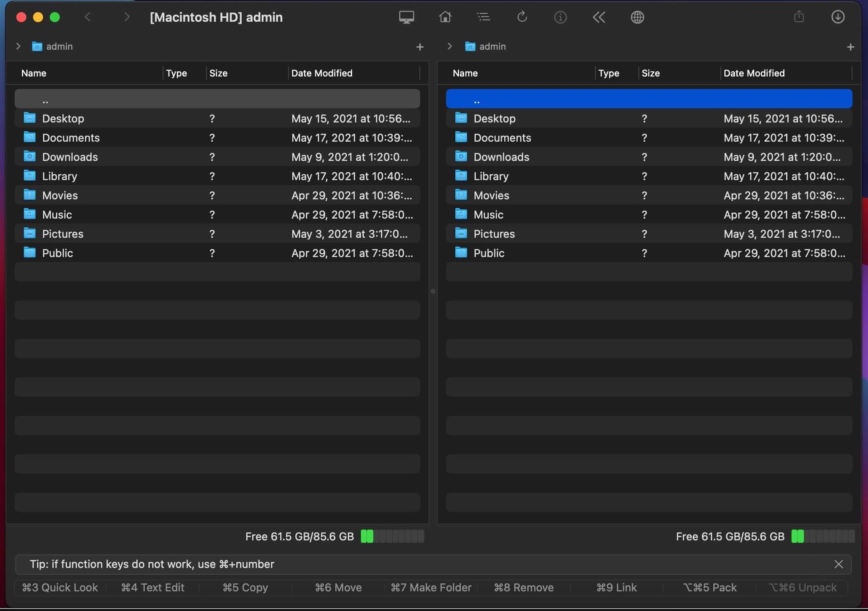Select Desktop folder in left panel

click(x=217, y=118)
